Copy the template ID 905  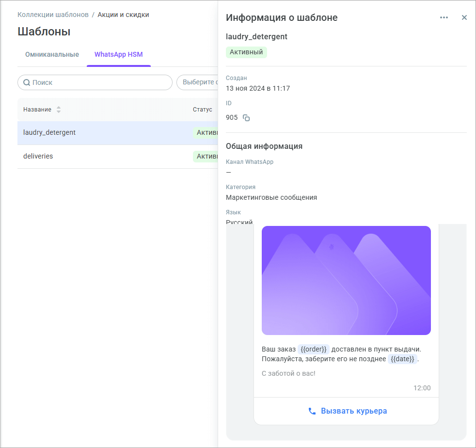tap(246, 118)
